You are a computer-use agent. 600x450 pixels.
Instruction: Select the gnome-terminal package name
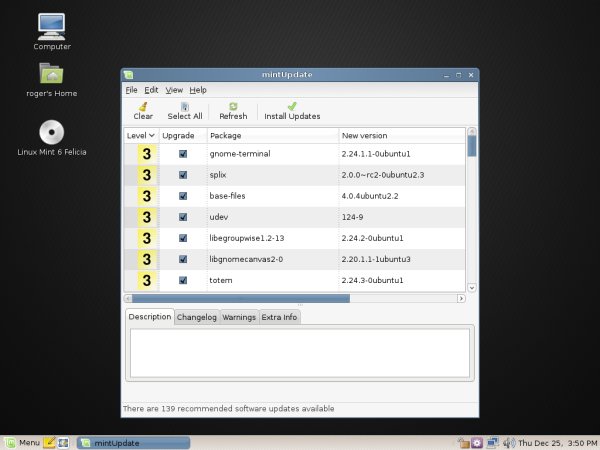(240, 154)
